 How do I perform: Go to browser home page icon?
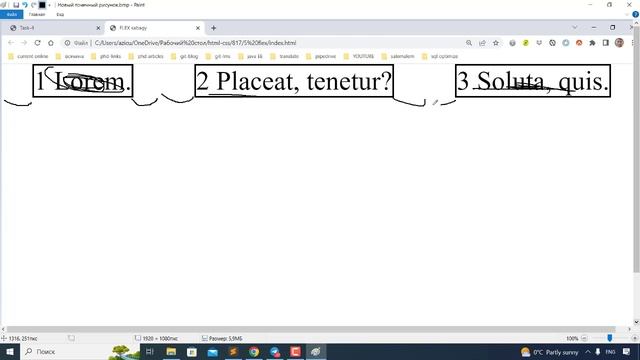tap(51, 43)
